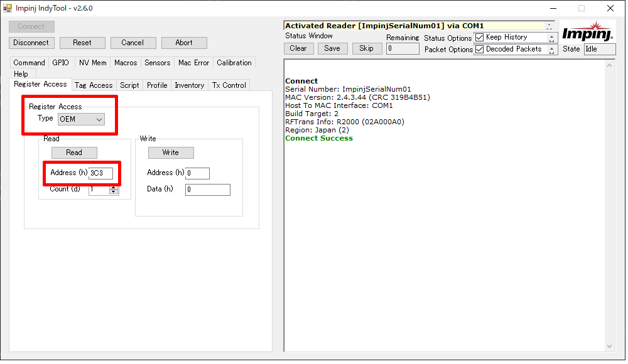Click the Write Address (h) field

point(197,173)
